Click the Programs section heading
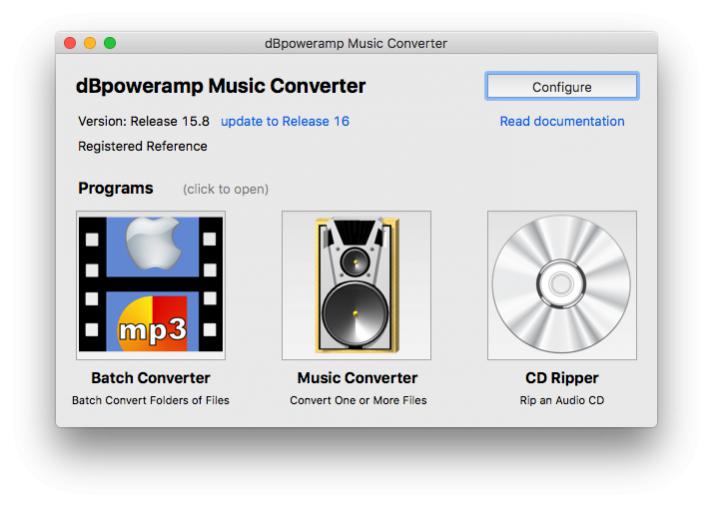 tap(116, 188)
